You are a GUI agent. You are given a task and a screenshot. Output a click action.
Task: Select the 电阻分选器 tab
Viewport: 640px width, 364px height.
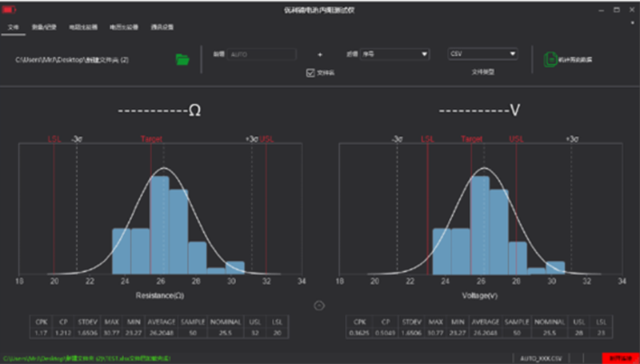[x=83, y=26]
